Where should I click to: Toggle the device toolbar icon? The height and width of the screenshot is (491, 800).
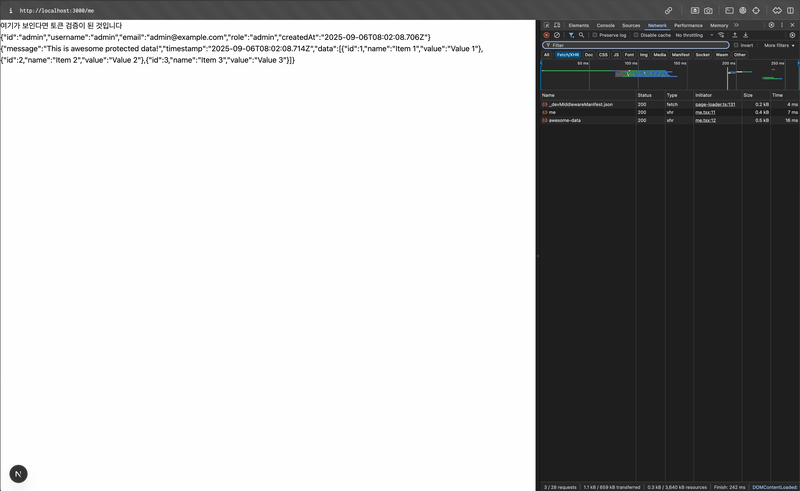pyautogui.click(x=557, y=25)
